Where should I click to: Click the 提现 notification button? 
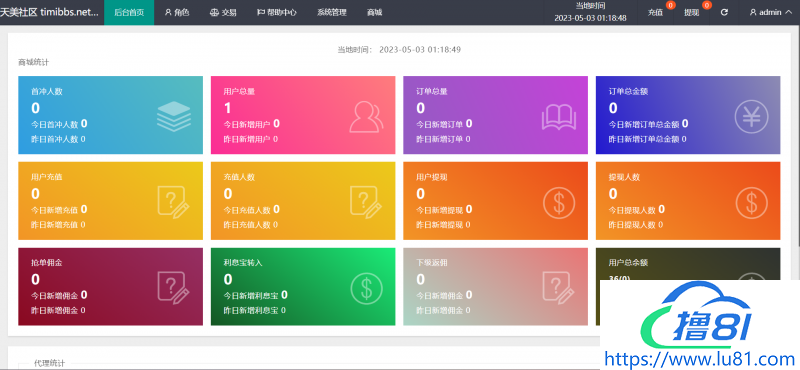tap(691, 12)
